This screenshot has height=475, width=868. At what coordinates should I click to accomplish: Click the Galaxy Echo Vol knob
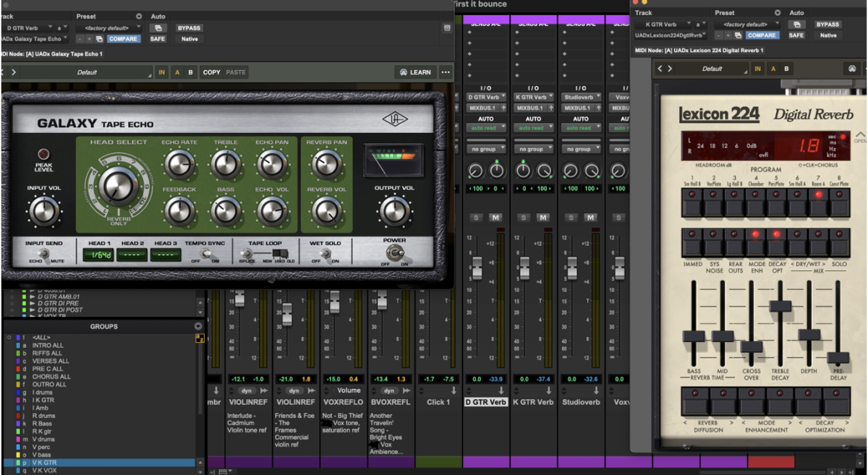coord(272,211)
